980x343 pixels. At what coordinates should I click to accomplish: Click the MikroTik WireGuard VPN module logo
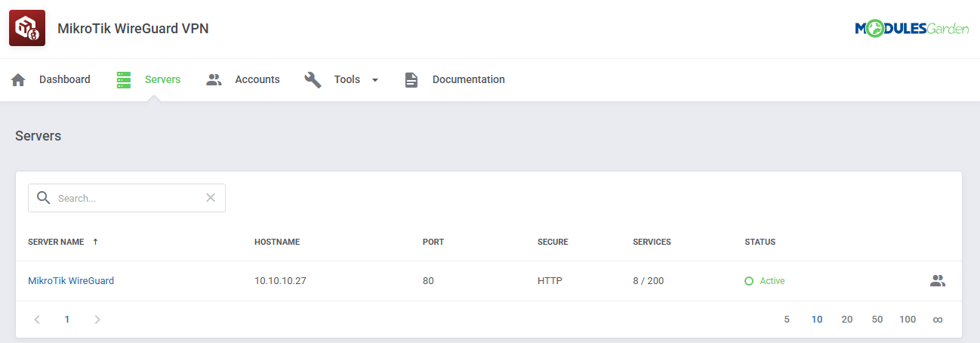pos(27,29)
